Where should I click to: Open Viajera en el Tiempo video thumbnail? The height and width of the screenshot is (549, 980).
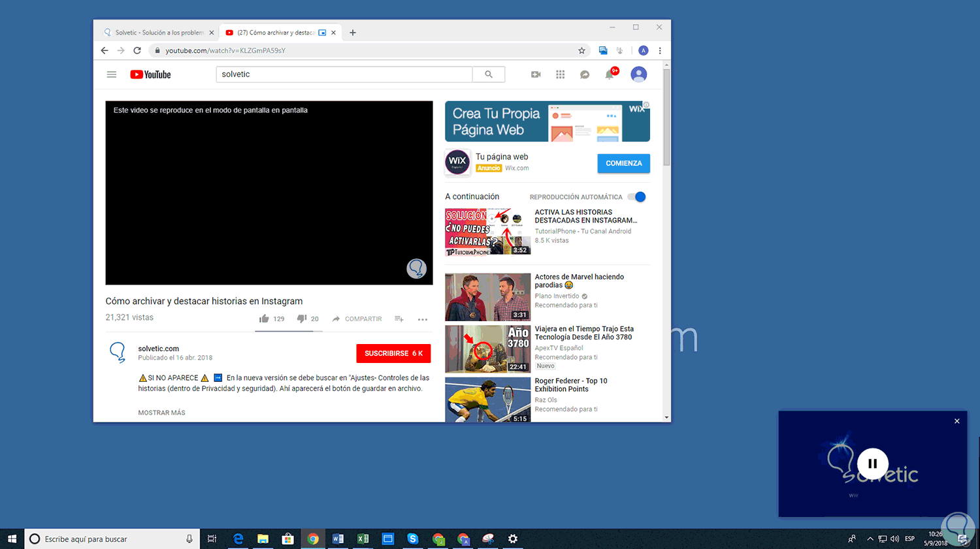[487, 349]
